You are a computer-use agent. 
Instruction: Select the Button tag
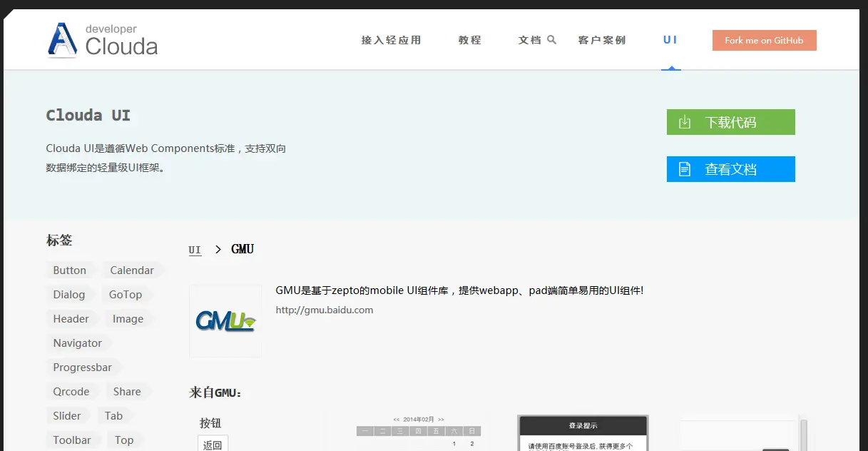click(70, 270)
